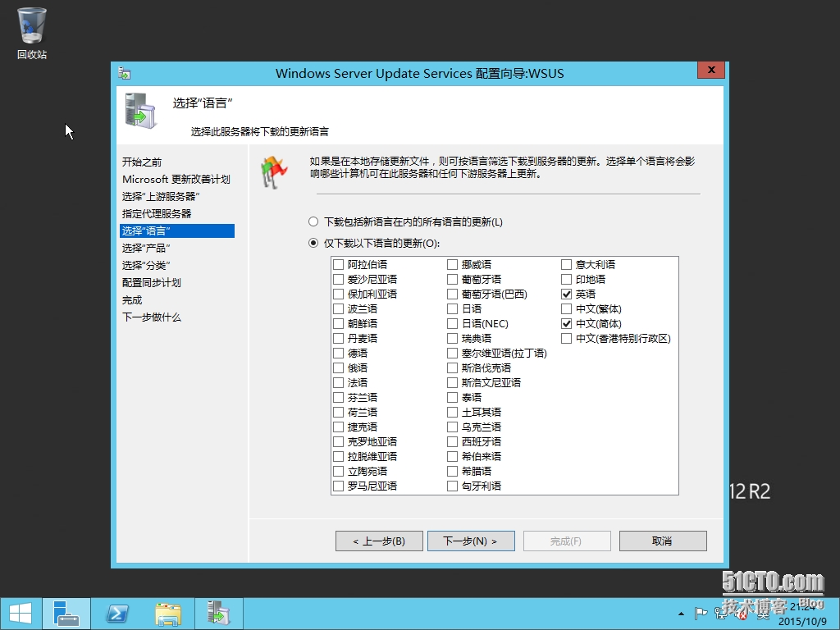Check the 法语 language box
This screenshot has height=630, width=840.
coord(338,382)
